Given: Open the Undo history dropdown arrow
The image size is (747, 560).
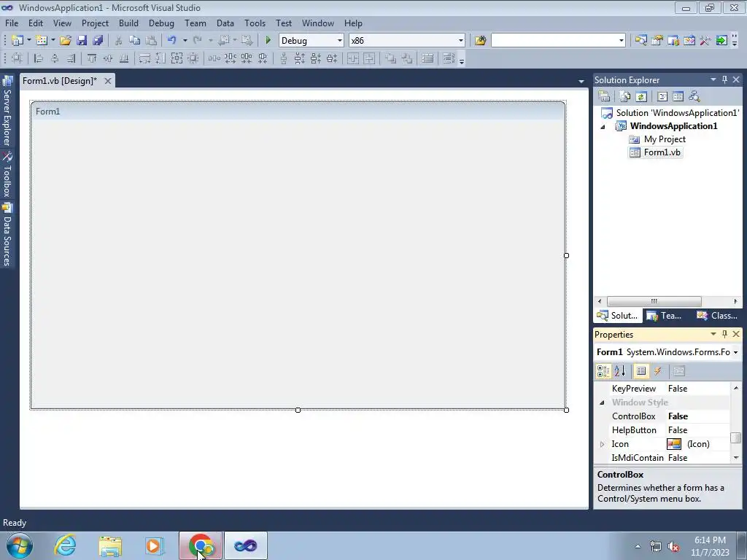Looking at the screenshot, I should [x=185, y=41].
